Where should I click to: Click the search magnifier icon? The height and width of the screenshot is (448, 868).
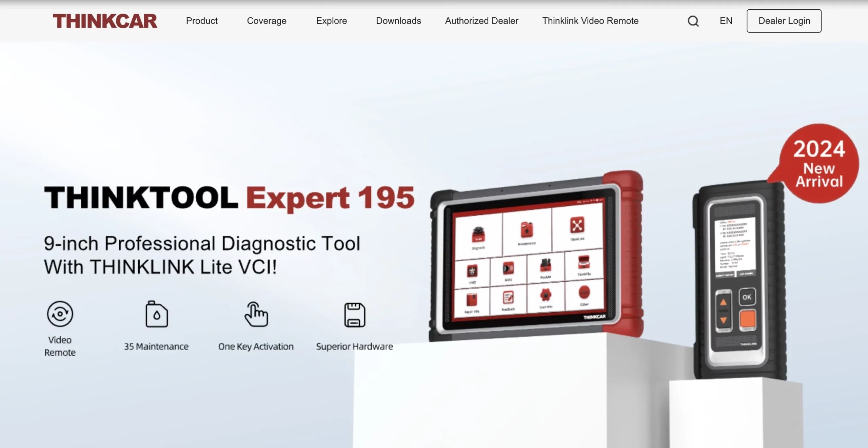[x=693, y=21]
